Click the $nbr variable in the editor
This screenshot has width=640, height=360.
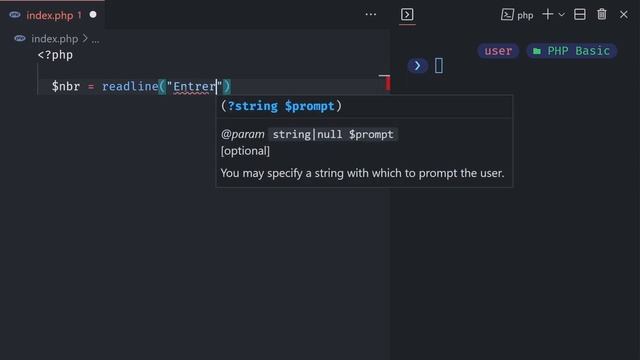click(x=66, y=87)
